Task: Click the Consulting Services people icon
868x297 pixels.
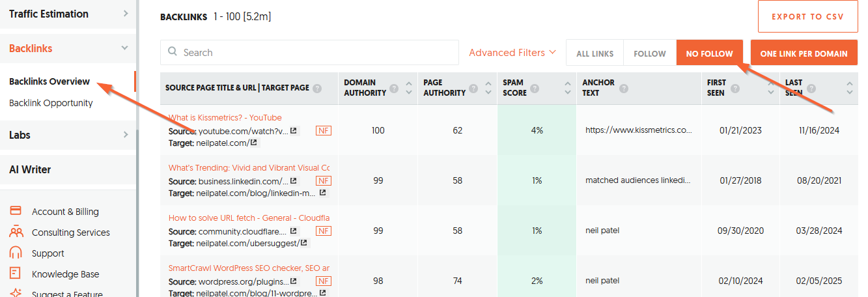Action: pos(16,232)
